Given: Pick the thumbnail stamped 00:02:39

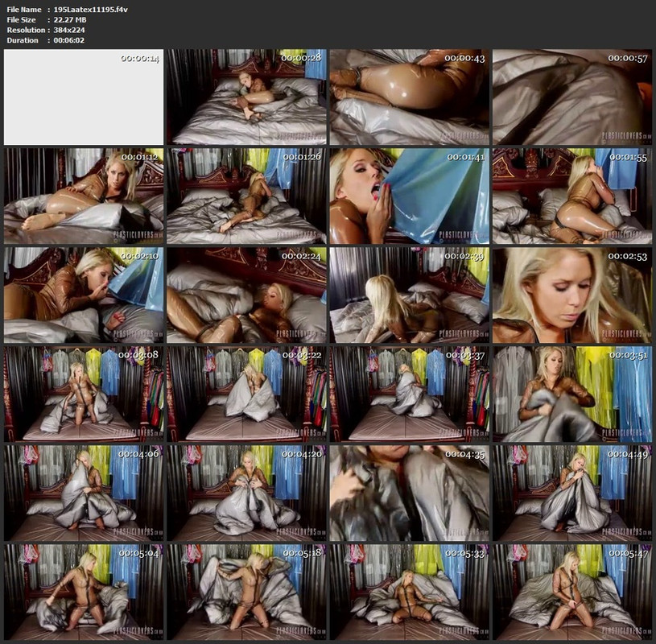Looking at the screenshot, I should [409, 295].
